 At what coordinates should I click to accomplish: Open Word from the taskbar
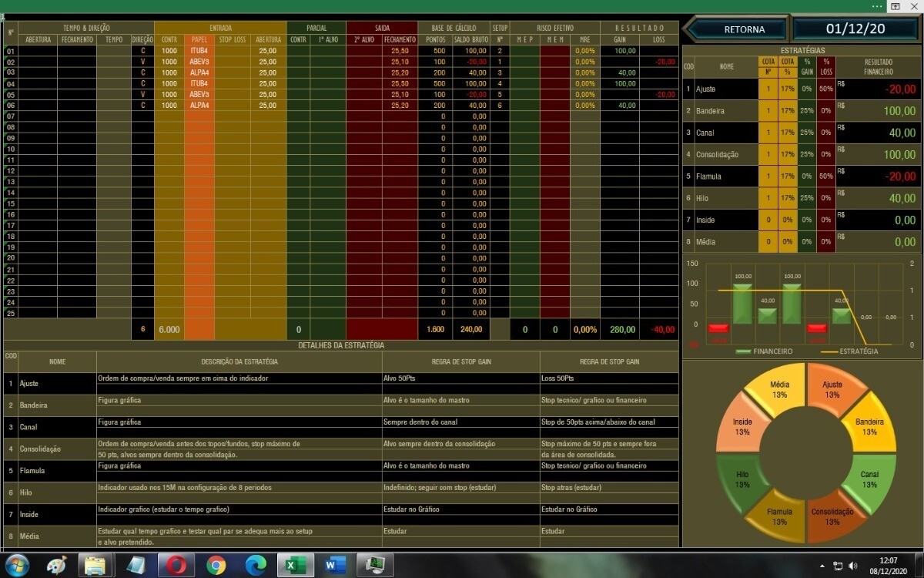tap(335, 565)
